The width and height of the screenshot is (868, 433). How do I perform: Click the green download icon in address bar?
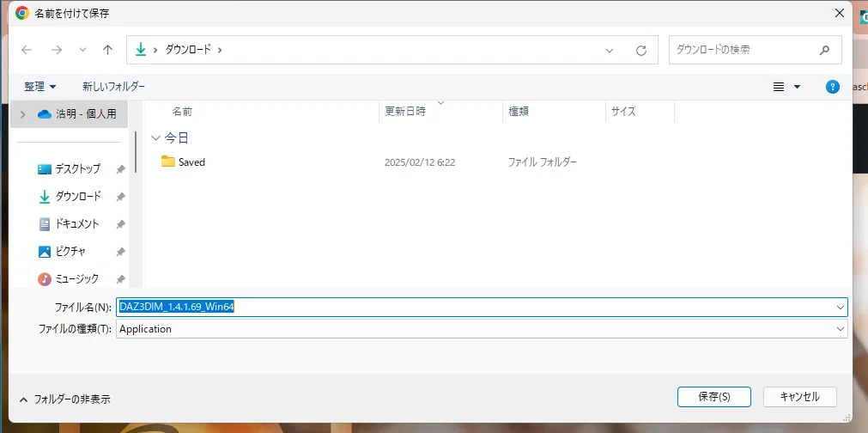tap(141, 49)
